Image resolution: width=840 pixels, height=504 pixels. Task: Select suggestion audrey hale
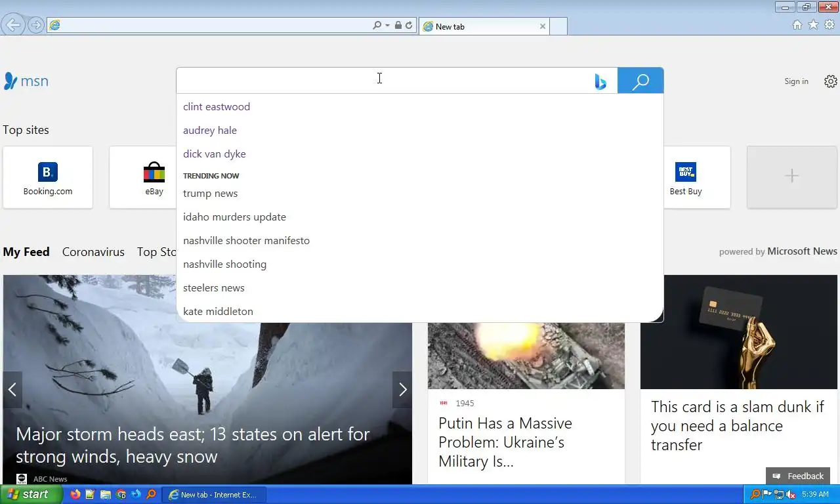pyautogui.click(x=210, y=130)
